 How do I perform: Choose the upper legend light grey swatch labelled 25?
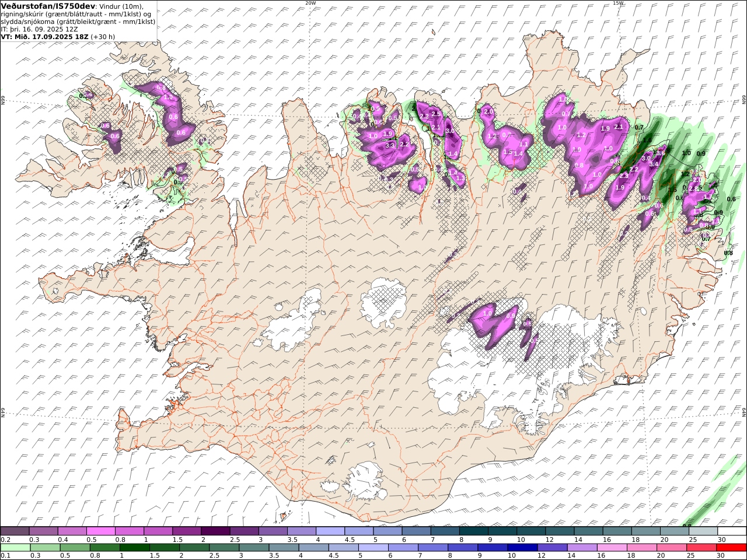coord(702,531)
